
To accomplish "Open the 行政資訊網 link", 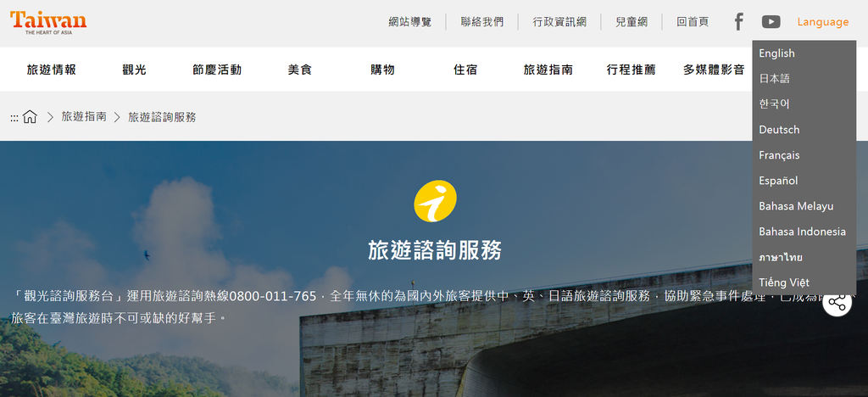I will [559, 22].
